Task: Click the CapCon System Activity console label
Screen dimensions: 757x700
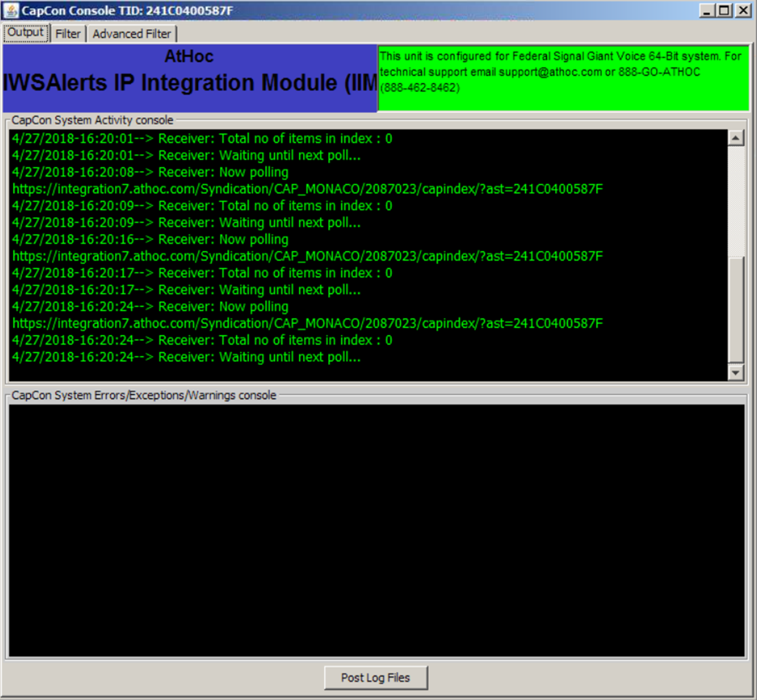Action: pos(92,120)
